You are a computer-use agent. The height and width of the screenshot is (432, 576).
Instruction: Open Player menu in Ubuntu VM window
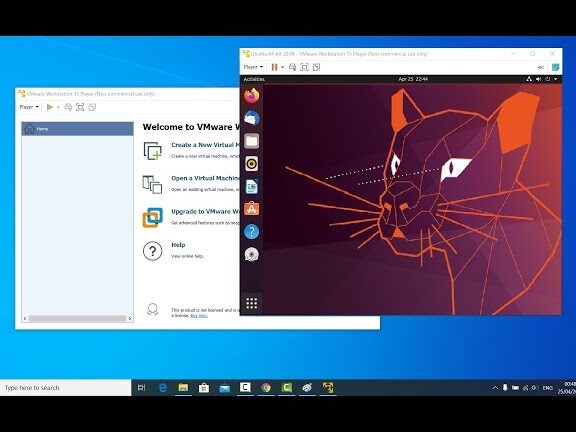[x=253, y=67]
